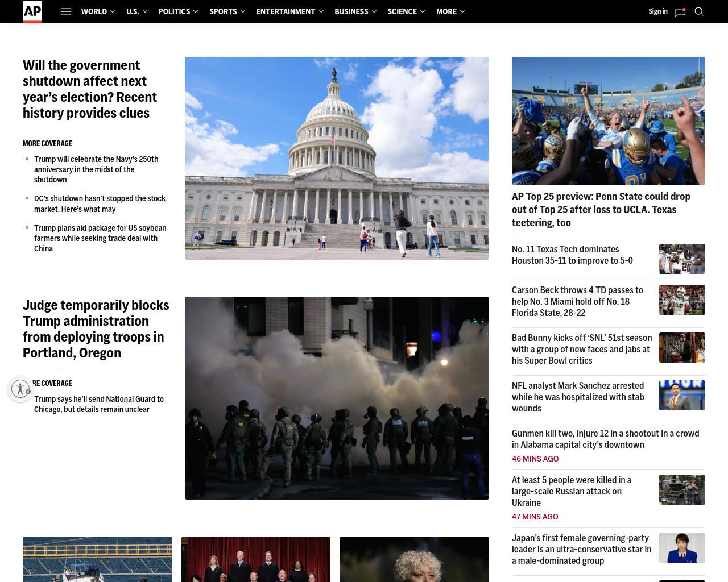Click the curly-haired woman portrait photo
The image size is (728, 582).
(x=414, y=559)
